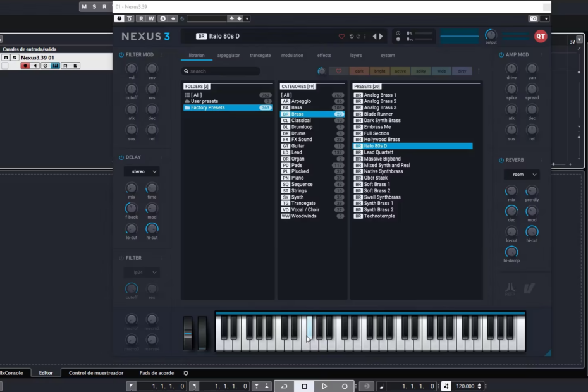Click the transport Play button
588x392 pixels.
(324, 386)
